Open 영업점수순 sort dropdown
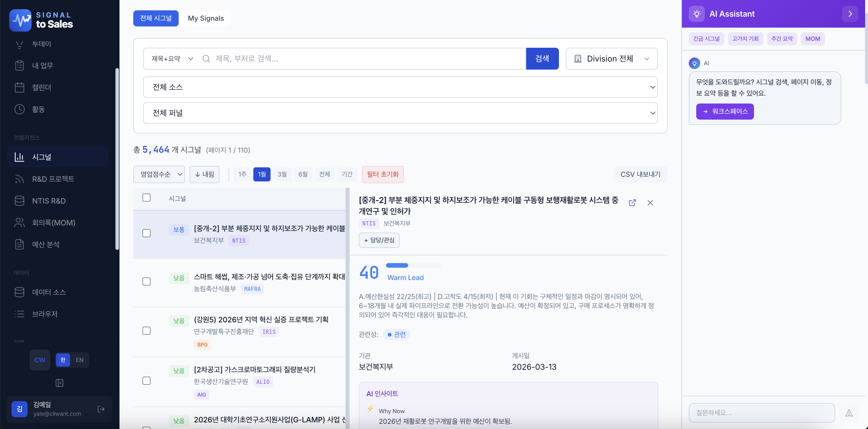 (x=159, y=174)
